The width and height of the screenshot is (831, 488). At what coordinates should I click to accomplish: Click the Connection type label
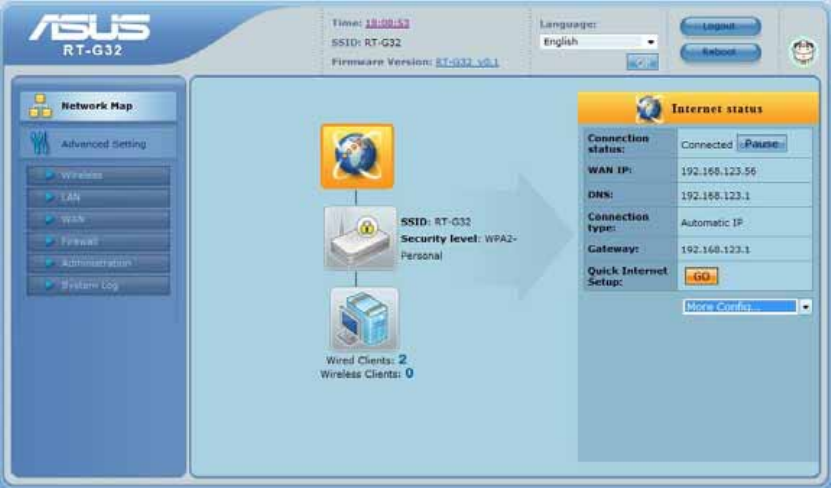coord(618,222)
